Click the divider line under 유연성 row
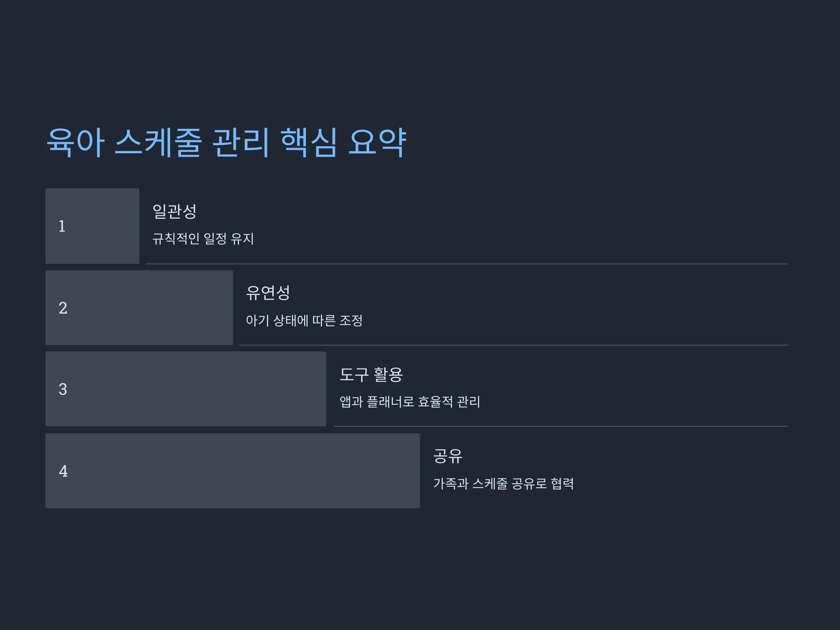Image resolution: width=840 pixels, height=630 pixels. point(514,345)
